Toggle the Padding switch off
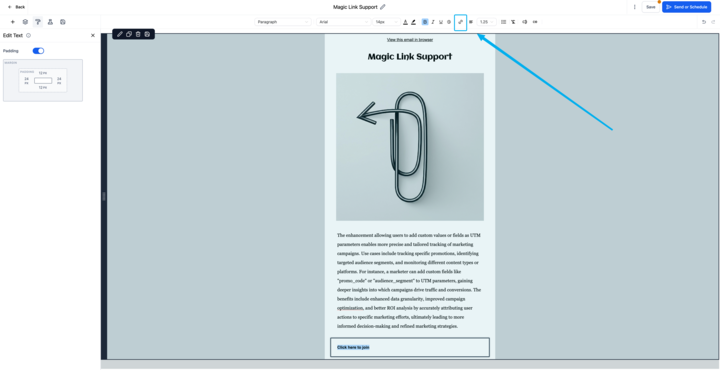The image size is (720, 370). (x=38, y=51)
